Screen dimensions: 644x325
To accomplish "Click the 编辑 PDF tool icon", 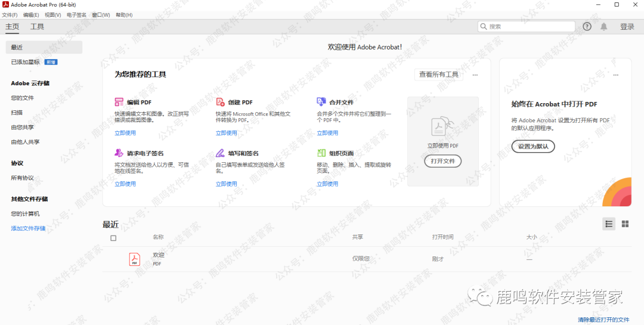I will tap(119, 102).
